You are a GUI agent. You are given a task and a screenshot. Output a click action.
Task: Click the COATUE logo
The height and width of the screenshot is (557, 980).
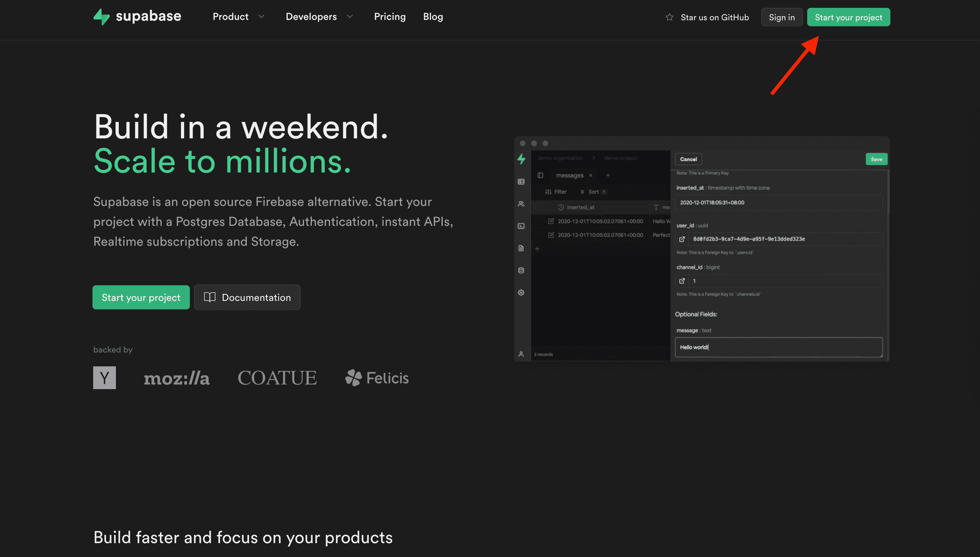277,378
